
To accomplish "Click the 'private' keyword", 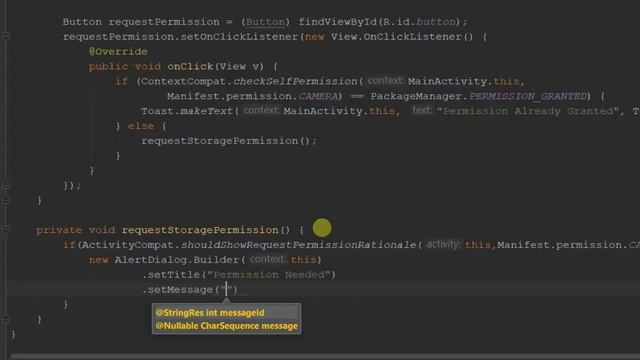I will (x=59, y=230).
